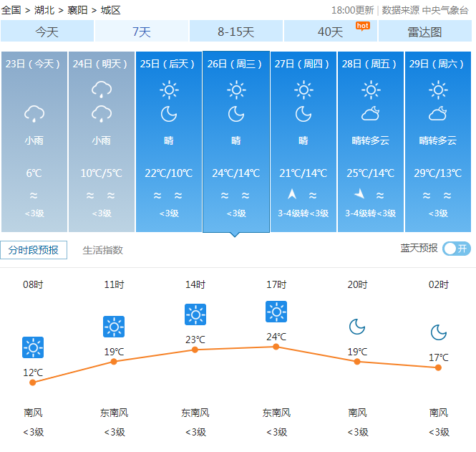Click the sun icon at 17时 forecast
This screenshot has height=452, width=476.
point(276,312)
